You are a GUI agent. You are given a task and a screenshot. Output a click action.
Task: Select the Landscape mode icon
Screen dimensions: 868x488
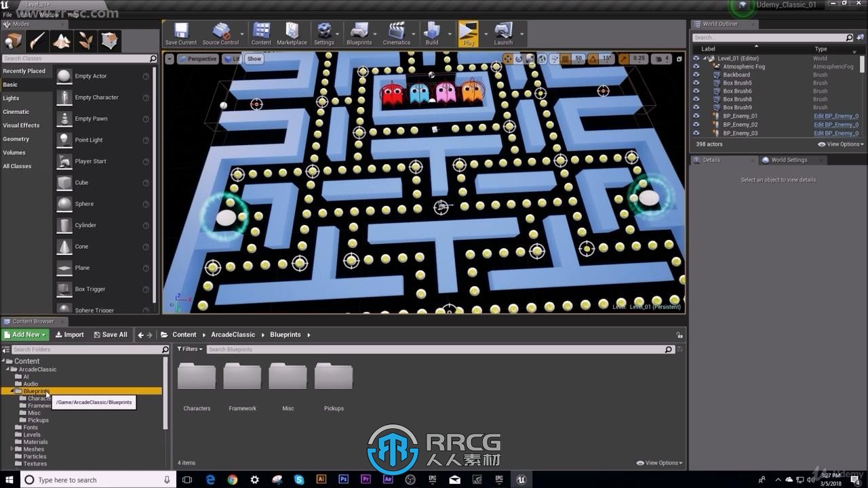click(62, 41)
